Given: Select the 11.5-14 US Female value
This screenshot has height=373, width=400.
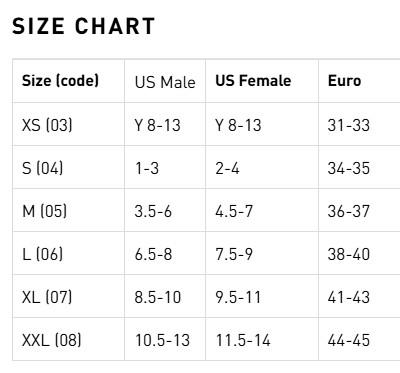Looking at the screenshot, I should [243, 340].
